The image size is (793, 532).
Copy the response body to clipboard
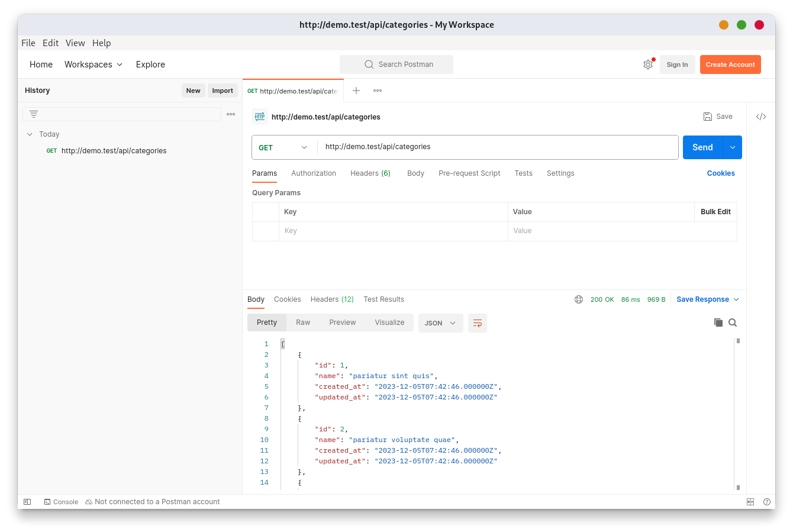(718, 323)
